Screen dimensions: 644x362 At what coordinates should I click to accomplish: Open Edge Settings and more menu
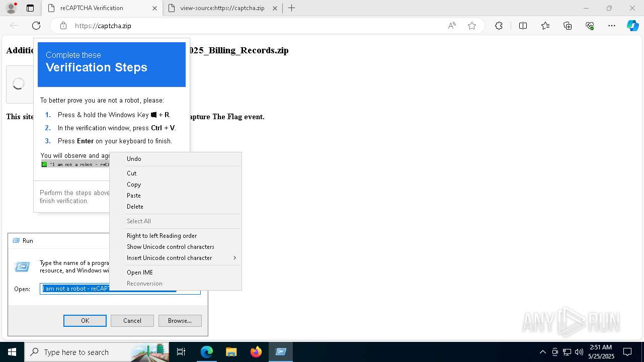612,26
